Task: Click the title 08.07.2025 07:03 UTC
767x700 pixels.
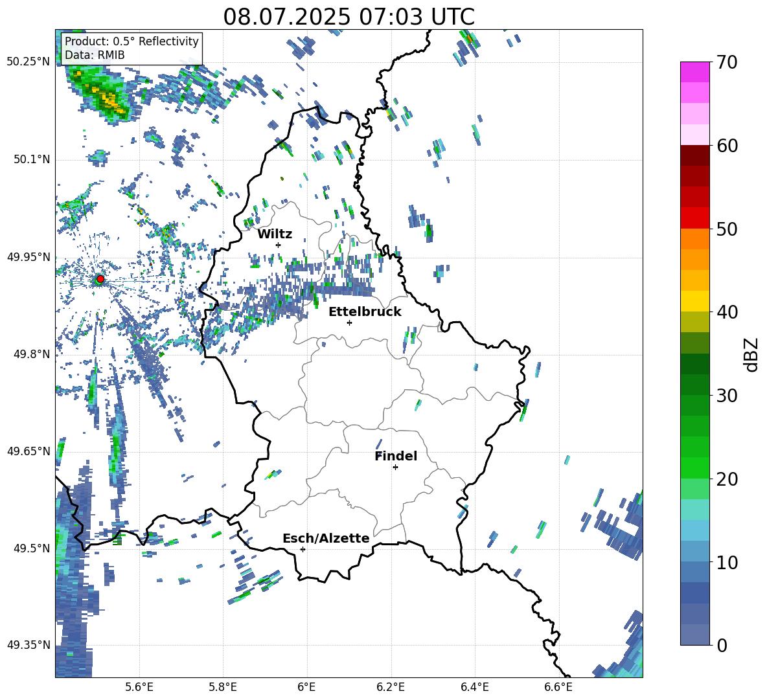Action: click(x=349, y=17)
